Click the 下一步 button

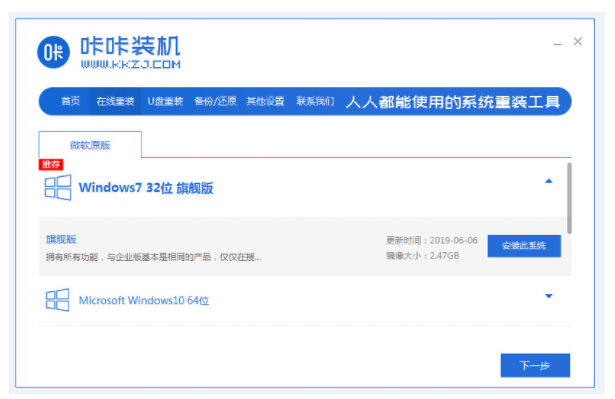pyautogui.click(x=535, y=366)
